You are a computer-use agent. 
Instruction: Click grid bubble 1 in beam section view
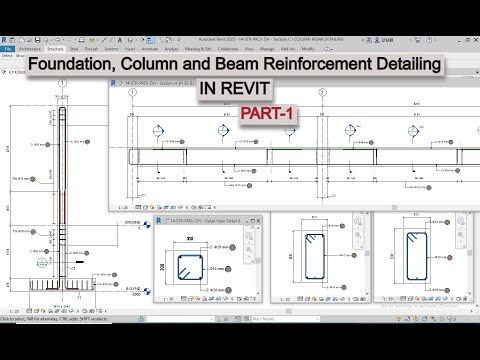coord(133,92)
